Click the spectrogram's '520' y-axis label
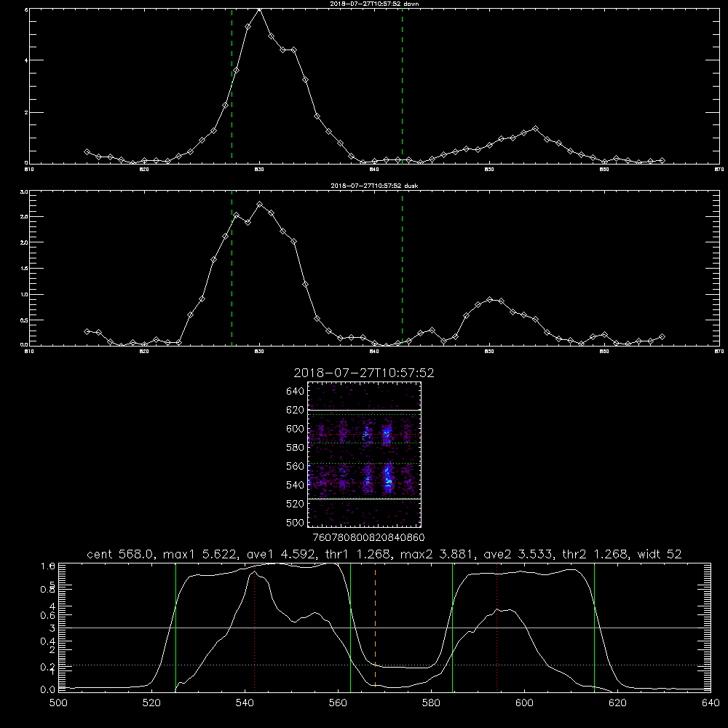 click(296, 504)
